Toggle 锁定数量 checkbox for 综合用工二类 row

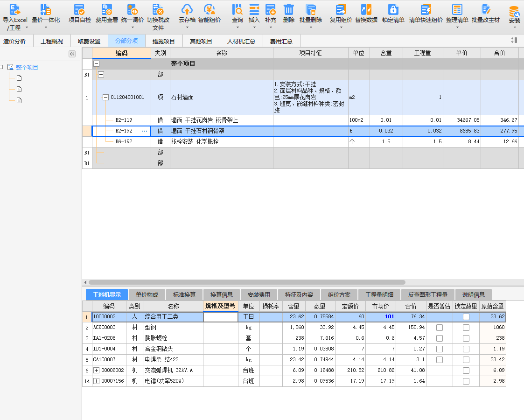pos(466,317)
